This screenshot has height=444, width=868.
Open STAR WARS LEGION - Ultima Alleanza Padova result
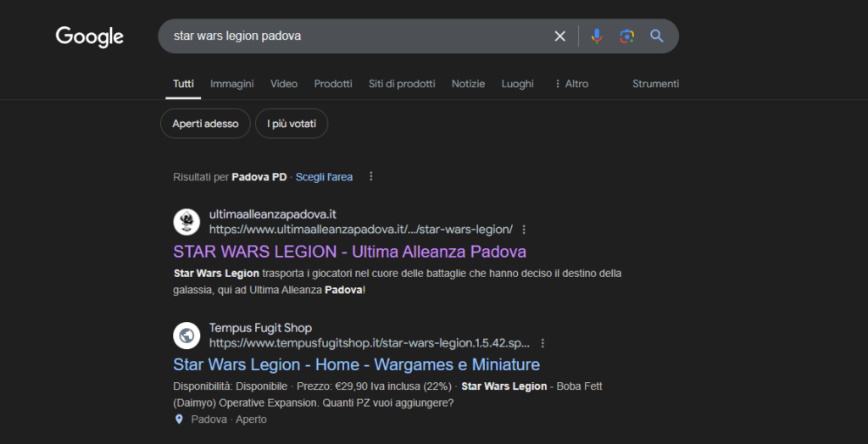[x=350, y=252]
